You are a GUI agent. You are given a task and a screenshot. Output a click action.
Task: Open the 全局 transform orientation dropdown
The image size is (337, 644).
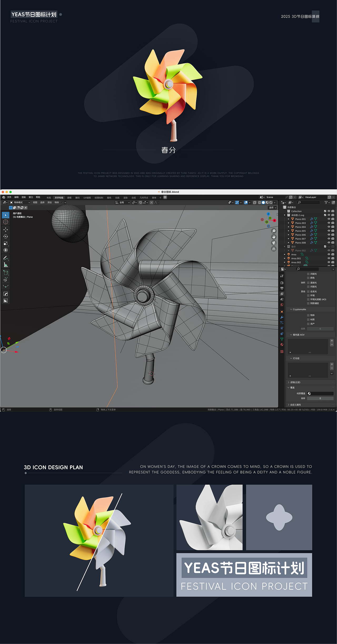[123, 202]
